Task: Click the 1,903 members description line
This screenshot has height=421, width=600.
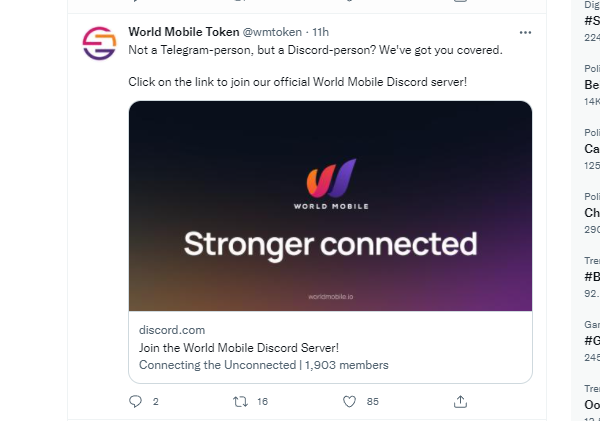Action: click(x=264, y=365)
